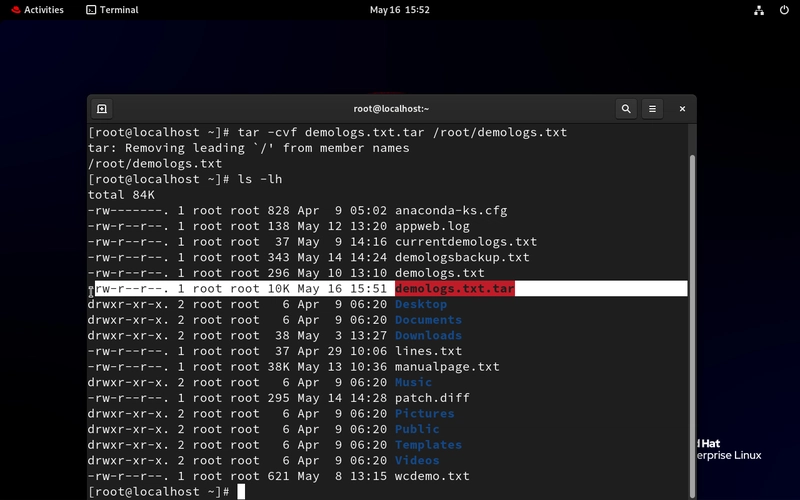800x500 pixels.
Task: Click the root@localhost:~ window title
Action: point(391,109)
